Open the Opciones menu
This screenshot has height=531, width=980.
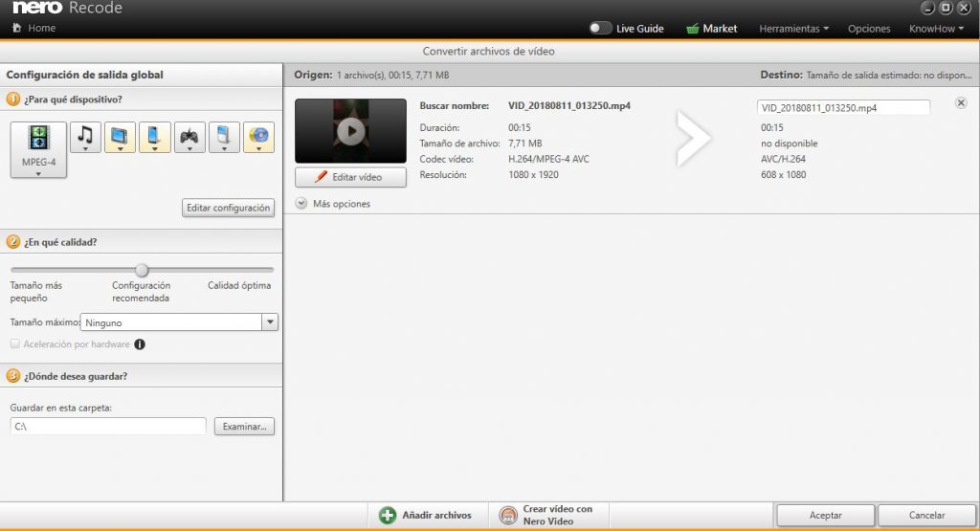coord(869,29)
